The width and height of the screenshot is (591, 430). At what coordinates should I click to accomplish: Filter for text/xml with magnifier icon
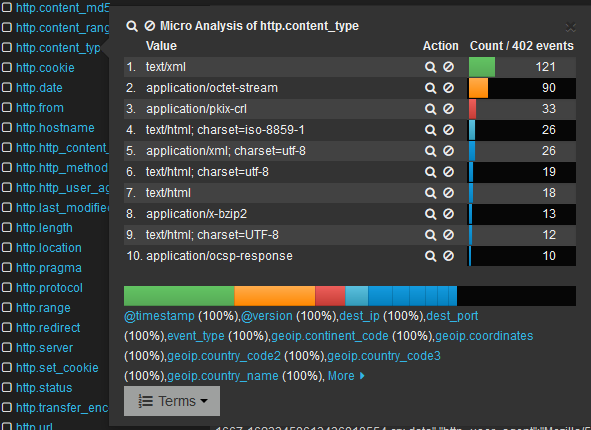(x=430, y=67)
